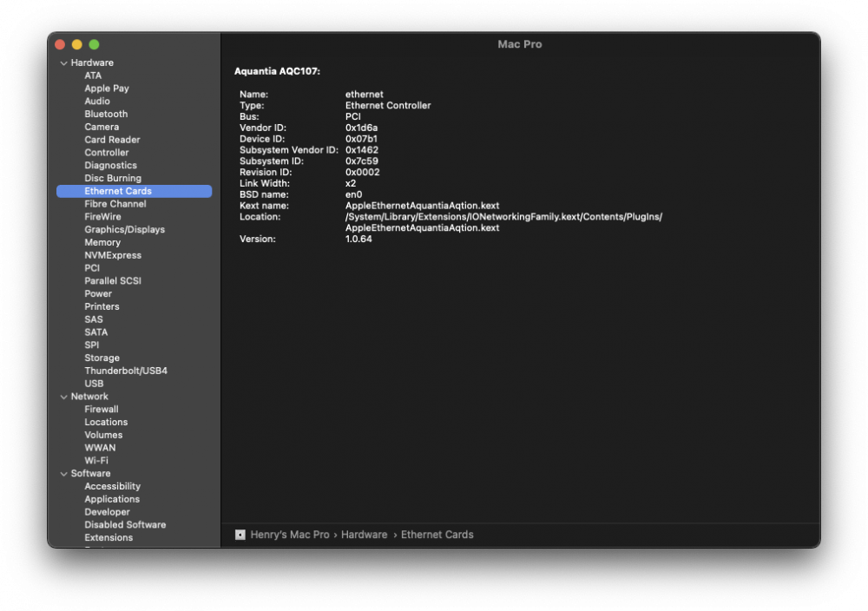Select Parallel SCSI in the sidebar
This screenshot has width=868, height=611.
[x=112, y=280]
